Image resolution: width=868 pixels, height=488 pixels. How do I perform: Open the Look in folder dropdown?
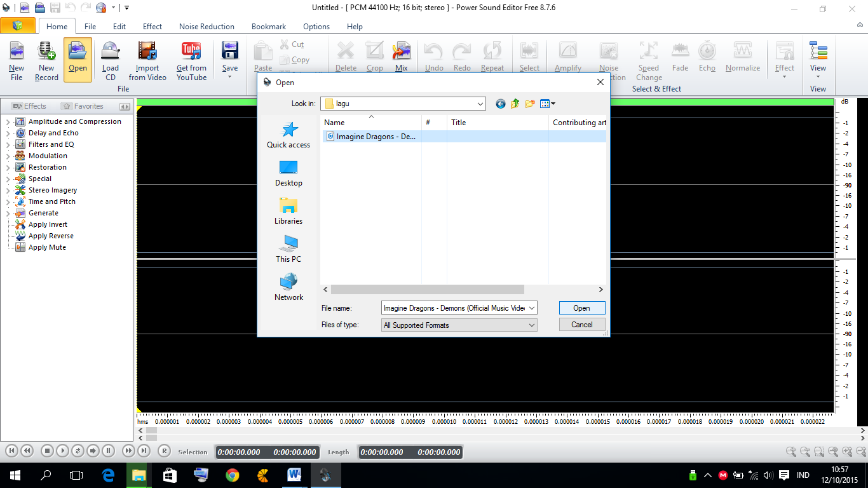[x=480, y=104]
